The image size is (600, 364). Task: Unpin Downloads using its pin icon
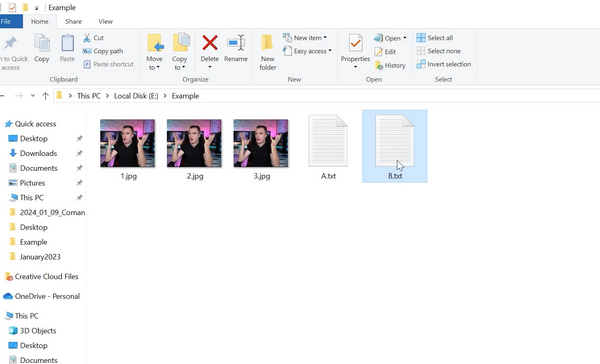click(79, 153)
